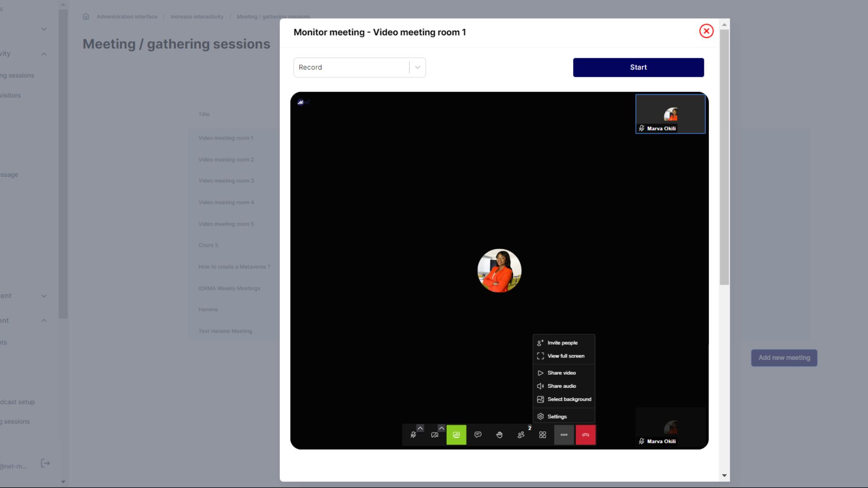
Task: Select Share audio menu entry
Action: [x=564, y=386]
